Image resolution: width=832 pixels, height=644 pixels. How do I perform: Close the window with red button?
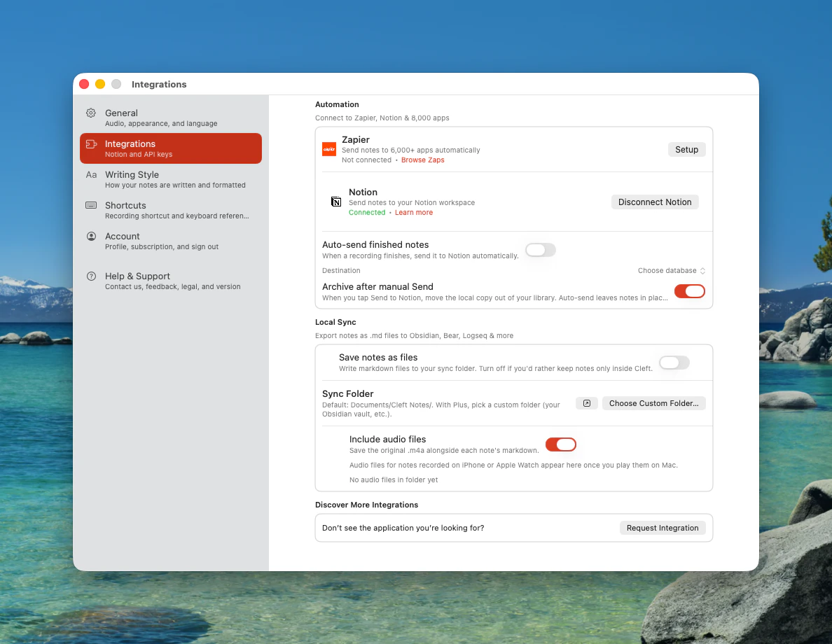point(84,84)
